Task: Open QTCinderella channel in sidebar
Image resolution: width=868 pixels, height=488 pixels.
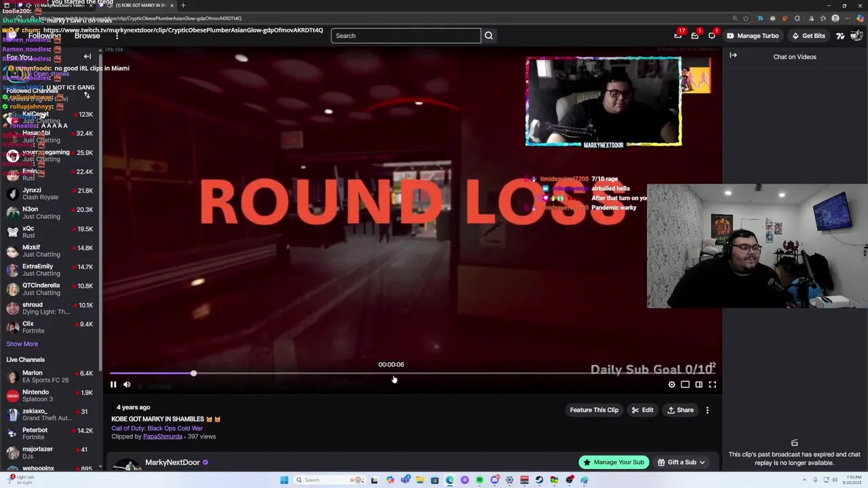Action: (51, 289)
